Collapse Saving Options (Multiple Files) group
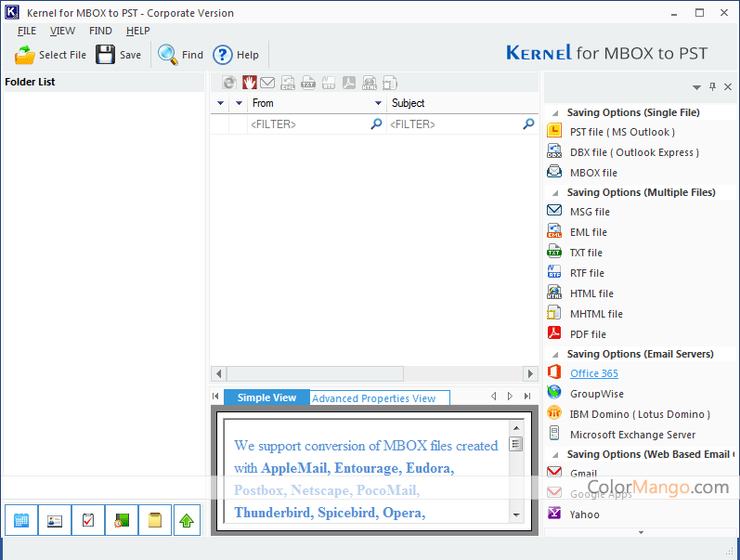 554,192
